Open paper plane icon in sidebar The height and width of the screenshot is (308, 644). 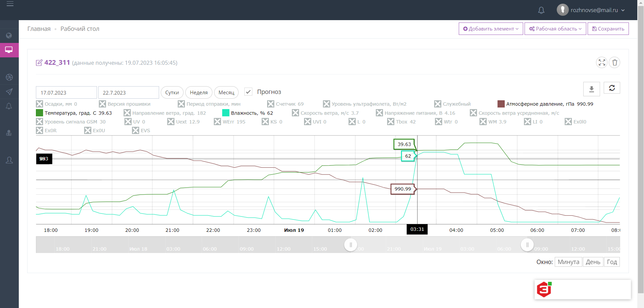pyautogui.click(x=9, y=92)
